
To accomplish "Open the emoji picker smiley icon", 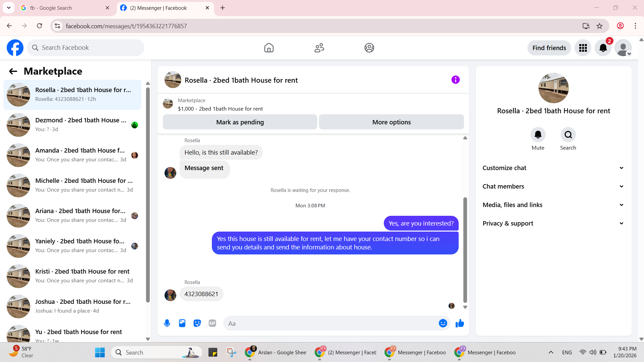I will tap(443, 323).
